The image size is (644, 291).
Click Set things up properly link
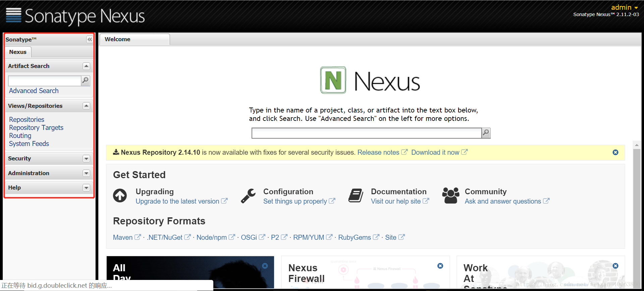point(299,201)
